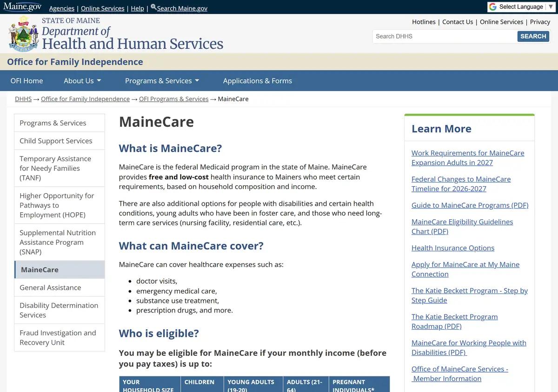Open General Assistance sidebar item
Screen dimensions: 558x392
[60, 287]
